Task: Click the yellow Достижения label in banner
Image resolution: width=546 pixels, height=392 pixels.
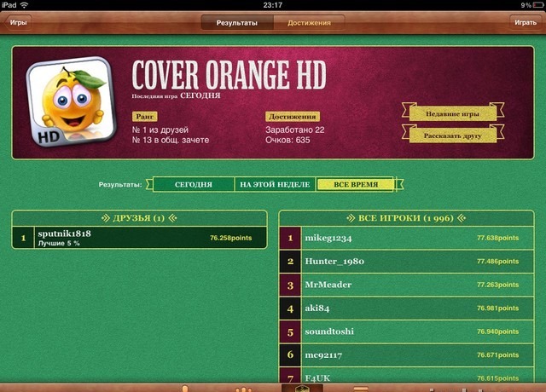Action: click(x=293, y=117)
